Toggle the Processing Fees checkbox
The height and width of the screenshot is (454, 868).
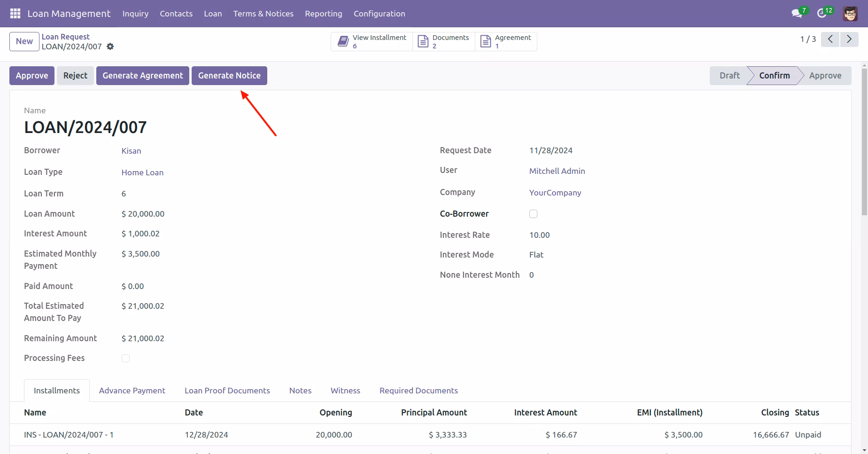tap(125, 358)
